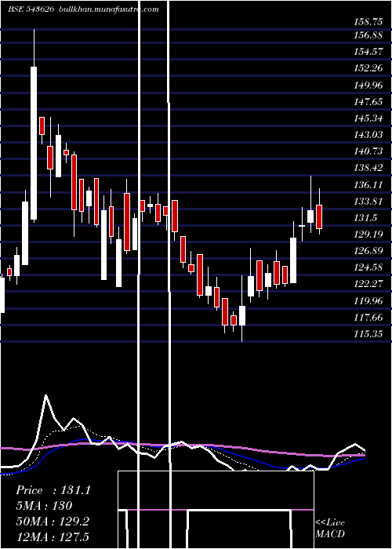This screenshot has height=549, width=392.
Task: Click the Price : 131.1 readout
Action: click(x=53, y=490)
